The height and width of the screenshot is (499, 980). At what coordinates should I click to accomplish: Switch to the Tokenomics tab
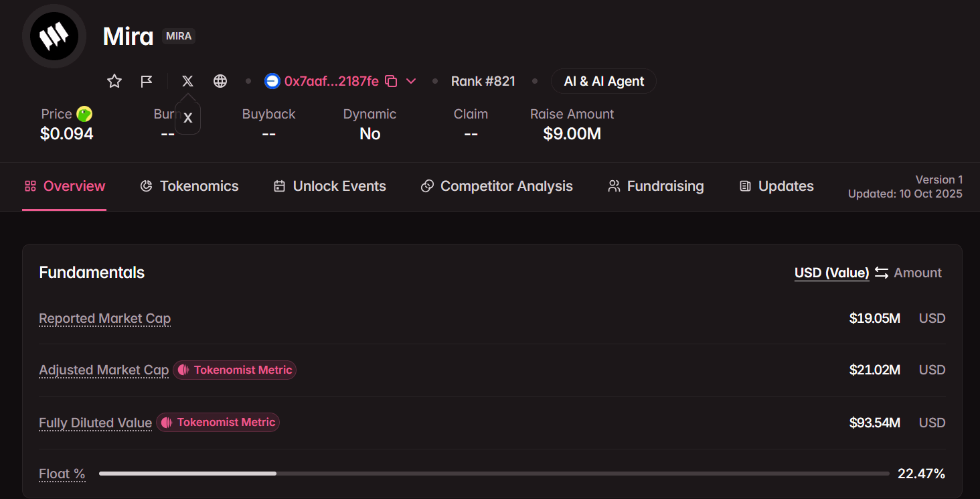189,186
